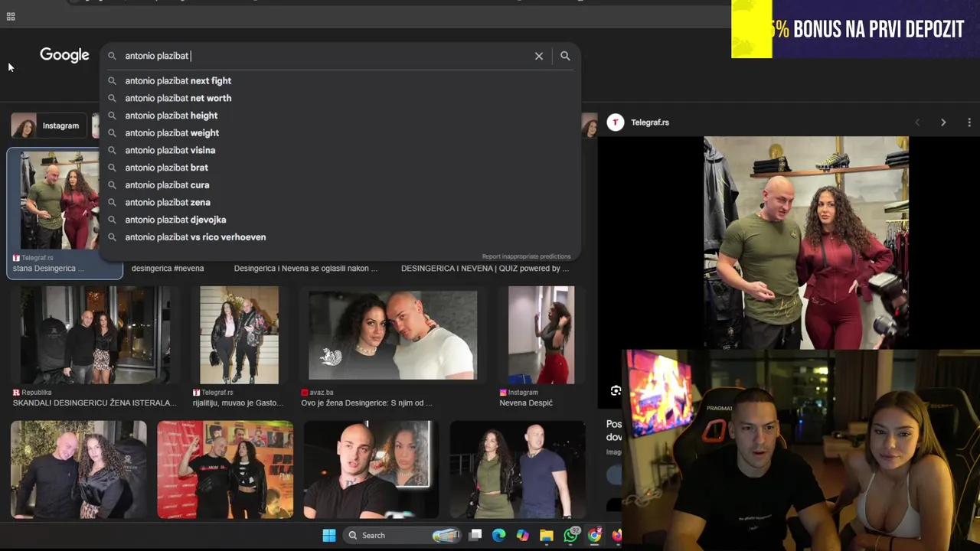Click 'DESINGERICA I NEVENA | QUIZ powered by' caption
The width and height of the screenshot is (980, 551).
pos(485,269)
